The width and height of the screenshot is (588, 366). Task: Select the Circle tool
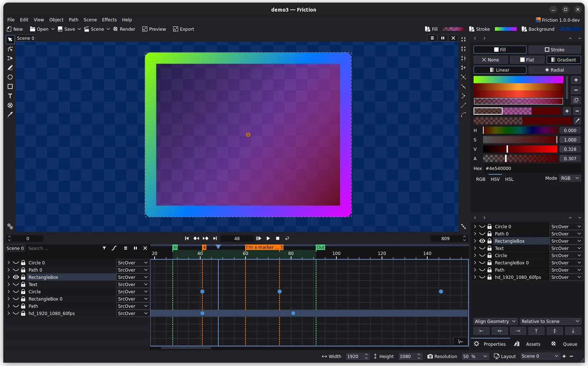[10, 77]
